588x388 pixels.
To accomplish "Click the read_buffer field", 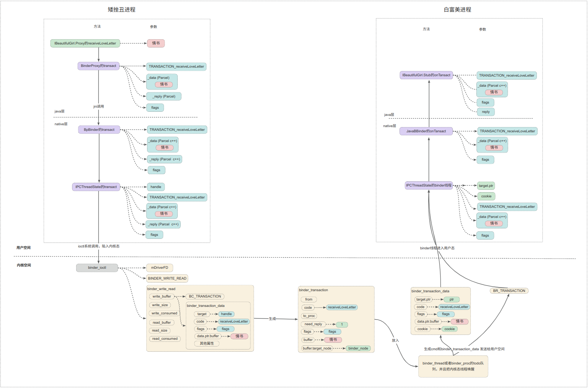I will (x=162, y=323).
